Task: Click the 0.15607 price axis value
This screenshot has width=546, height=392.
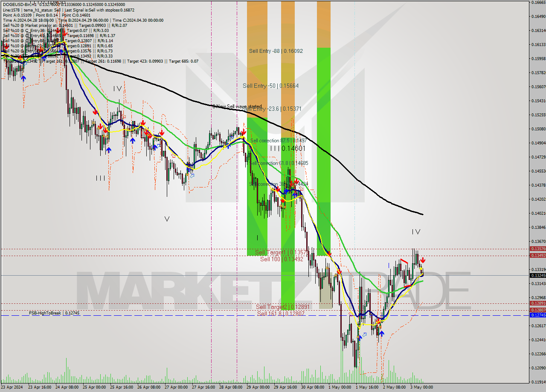Action: (538, 86)
